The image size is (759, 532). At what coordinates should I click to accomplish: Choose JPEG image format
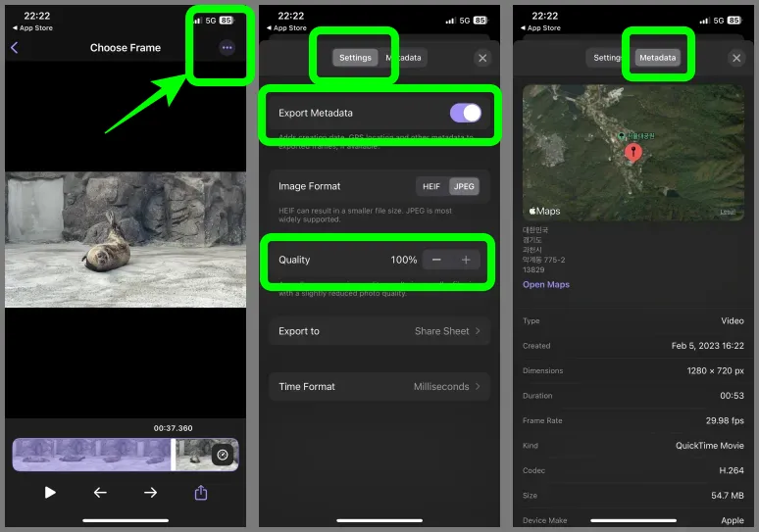pyautogui.click(x=464, y=186)
